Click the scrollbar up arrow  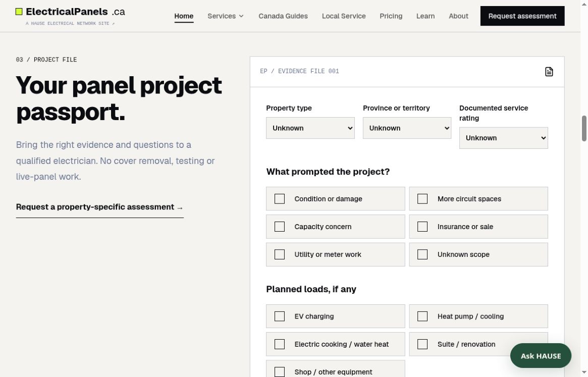pyautogui.click(x=584, y=4)
